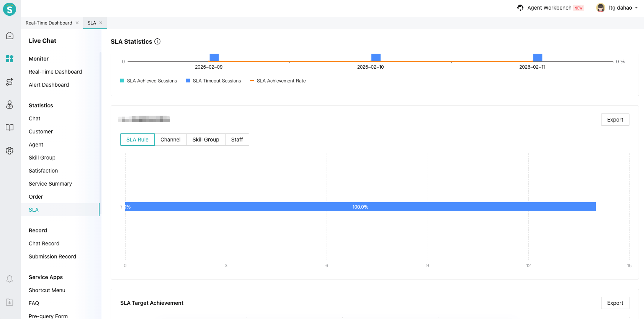Screen dimensions: 644x319
Task: Switch to the Real-Time Dashboard tab
Action: (x=49, y=23)
